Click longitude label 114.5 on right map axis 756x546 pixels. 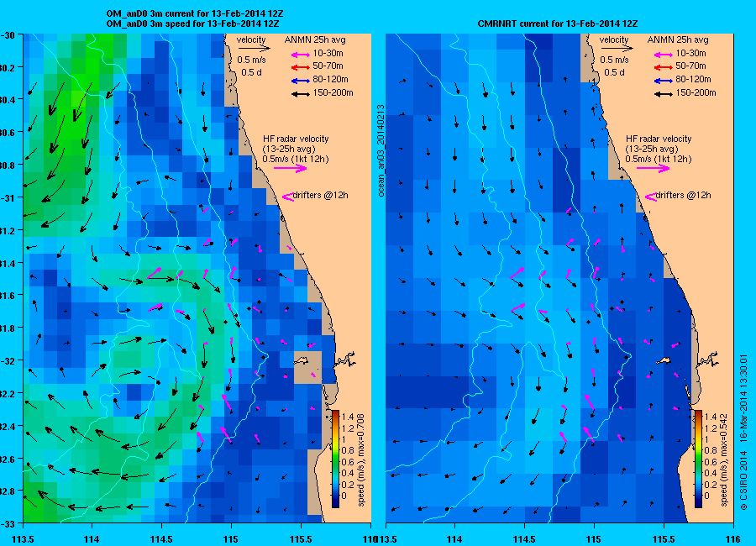524,538
